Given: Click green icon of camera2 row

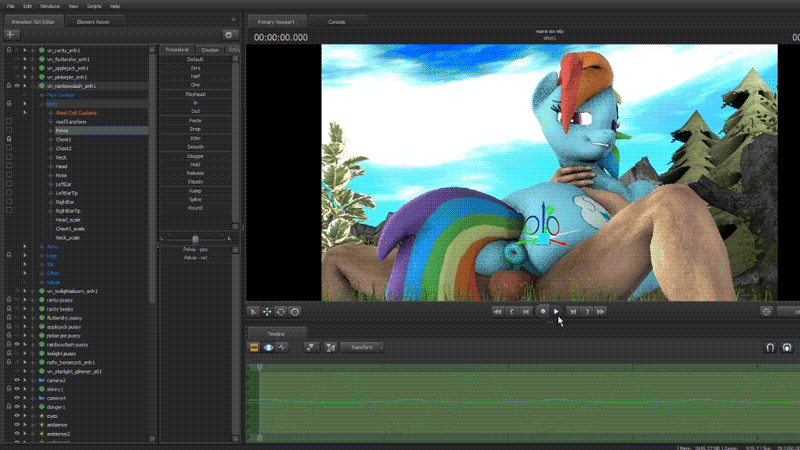Looking at the screenshot, I should [42, 380].
